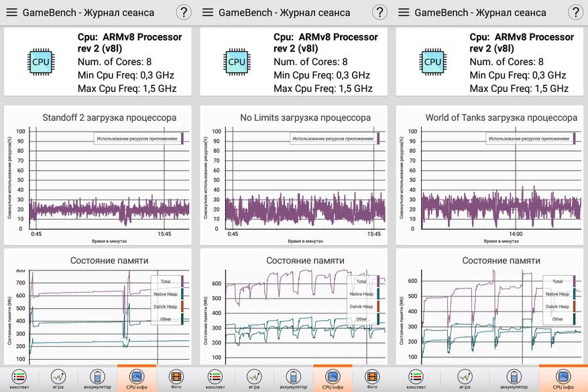Click the 14:00 time label on World of Tanks chart
This screenshot has height=392, width=588.
pyautogui.click(x=516, y=234)
